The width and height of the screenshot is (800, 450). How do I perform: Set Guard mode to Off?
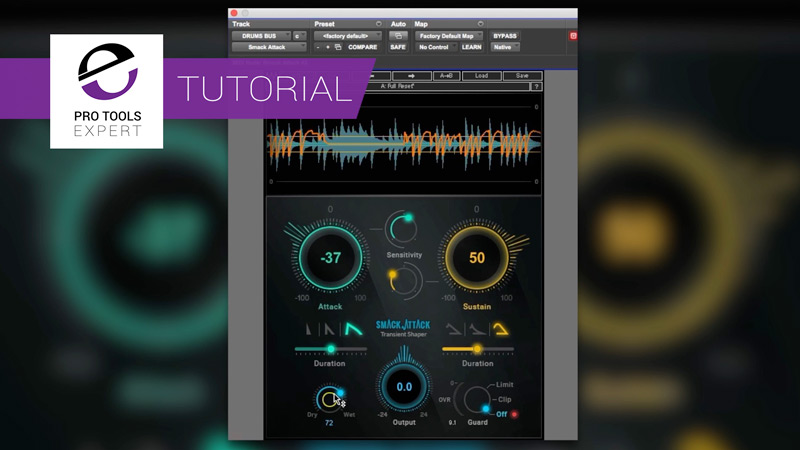click(502, 414)
